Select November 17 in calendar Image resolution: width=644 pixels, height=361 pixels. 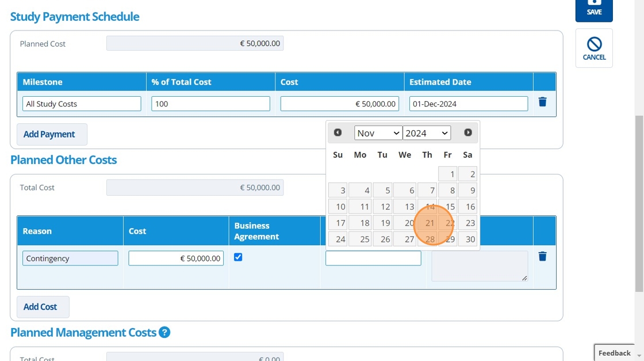tap(338, 223)
